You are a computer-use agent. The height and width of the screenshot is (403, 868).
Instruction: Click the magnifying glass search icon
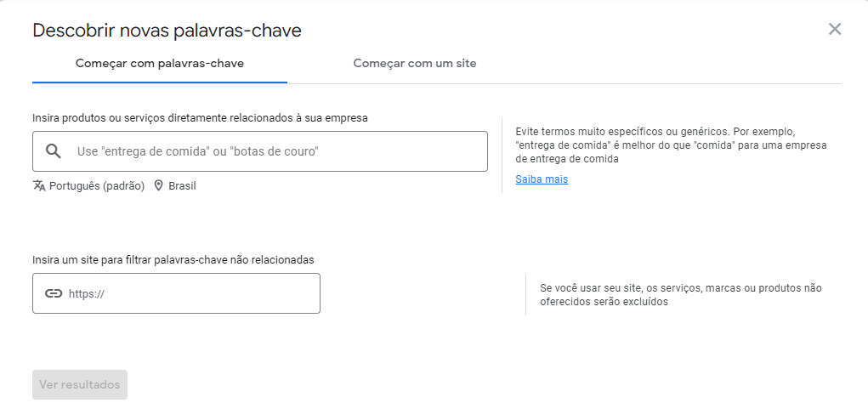point(53,151)
